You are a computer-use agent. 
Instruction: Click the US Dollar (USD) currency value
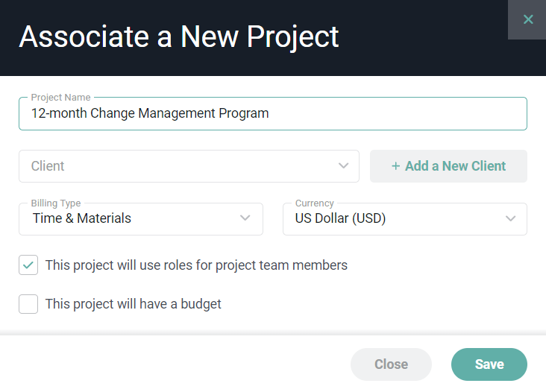(x=341, y=218)
